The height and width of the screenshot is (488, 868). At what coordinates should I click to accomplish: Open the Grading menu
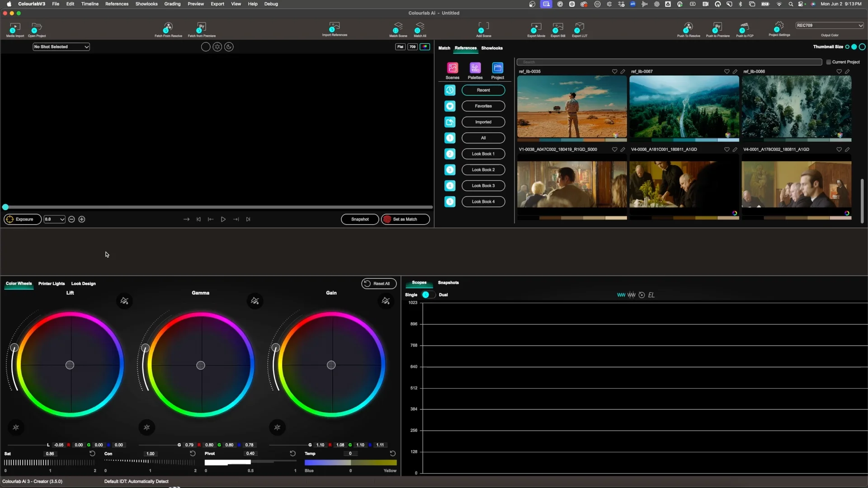coord(172,4)
